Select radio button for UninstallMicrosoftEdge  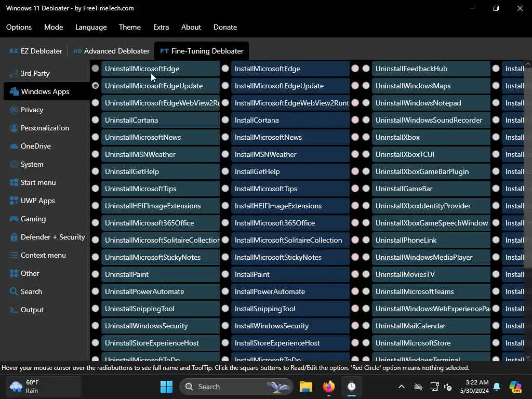(96, 69)
